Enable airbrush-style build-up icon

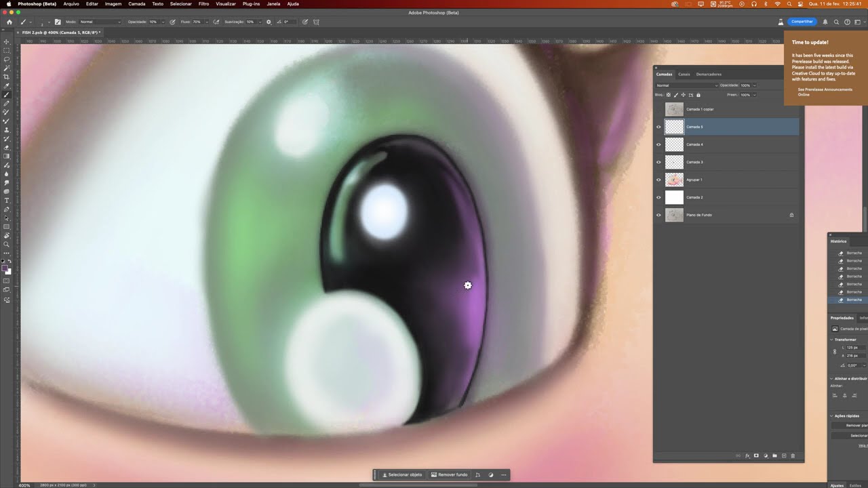(216, 22)
